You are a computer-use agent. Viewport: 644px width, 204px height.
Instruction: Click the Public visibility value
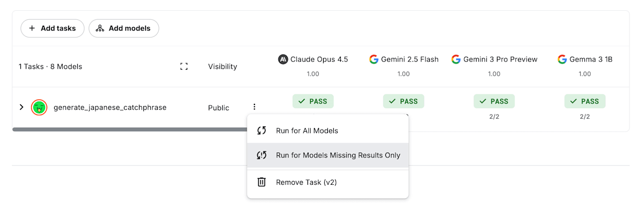coord(218,108)
